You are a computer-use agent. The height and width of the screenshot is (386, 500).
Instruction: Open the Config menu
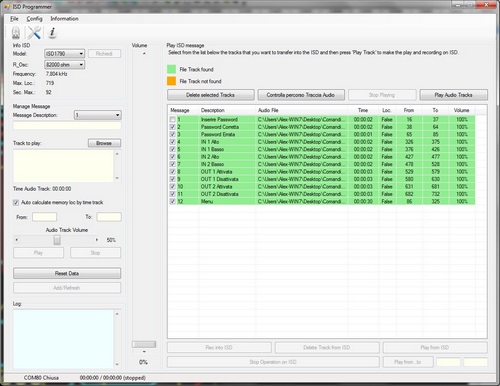click(34, 19)
